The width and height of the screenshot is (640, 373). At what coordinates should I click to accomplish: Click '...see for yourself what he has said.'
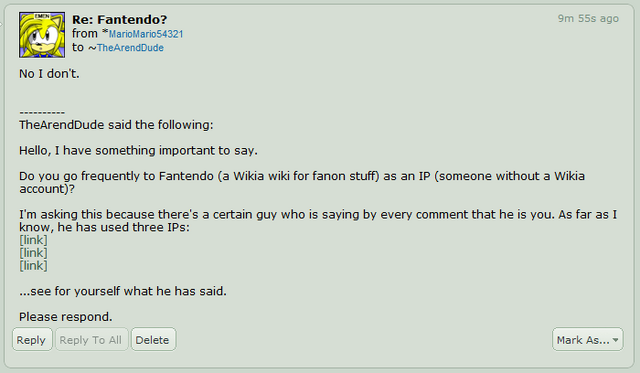[123, 291]
